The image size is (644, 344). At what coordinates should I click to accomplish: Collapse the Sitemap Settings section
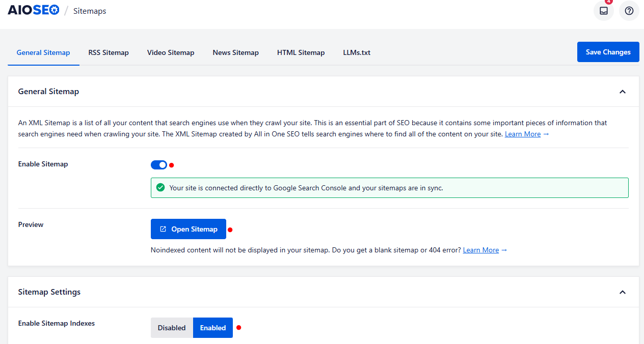pos(622,292)
